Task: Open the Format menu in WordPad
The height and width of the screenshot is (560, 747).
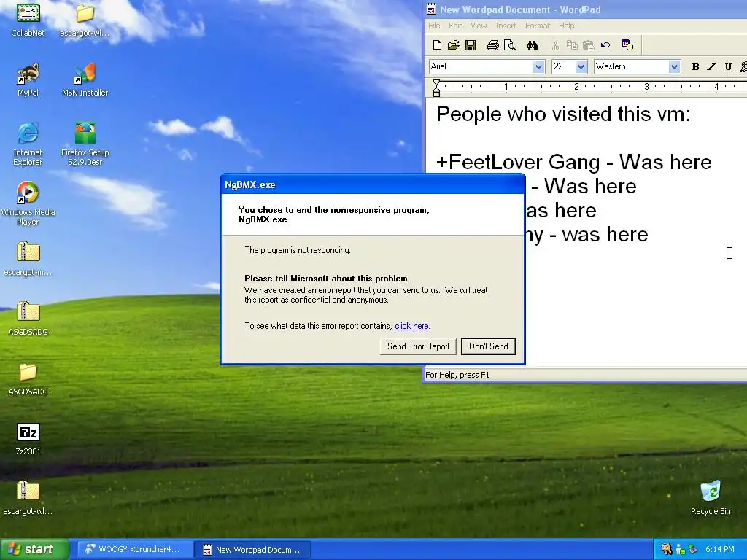Action: [538, 26]
